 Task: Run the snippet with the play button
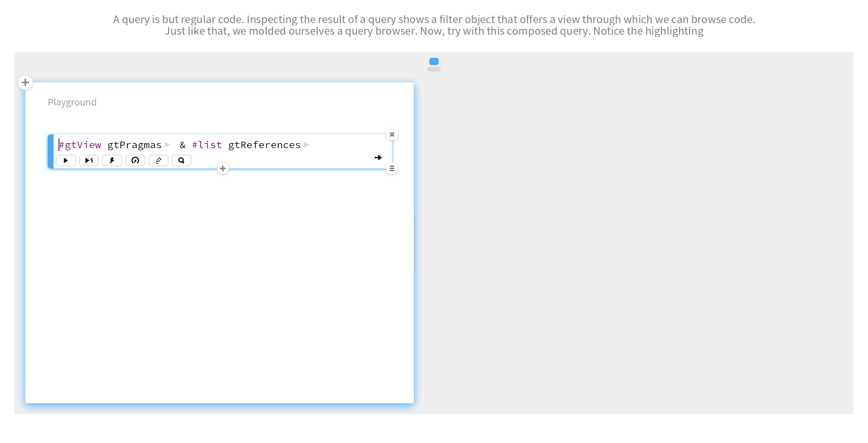(66, 160)
